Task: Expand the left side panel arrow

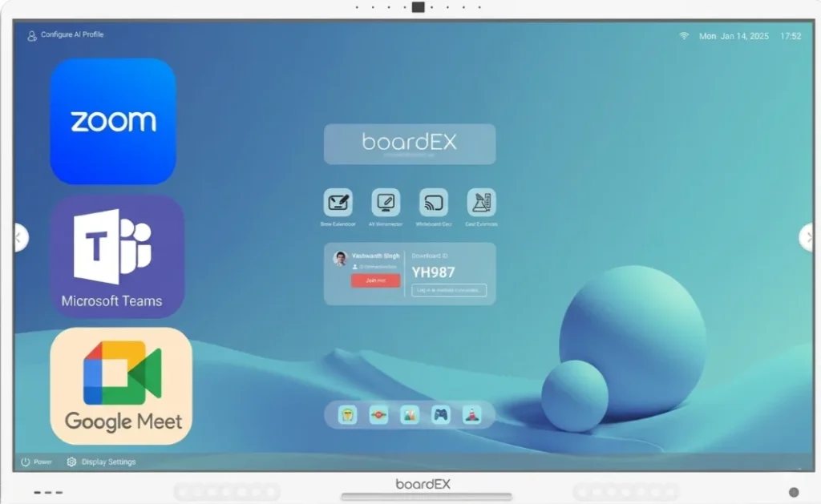Action: tap(20, 238)
